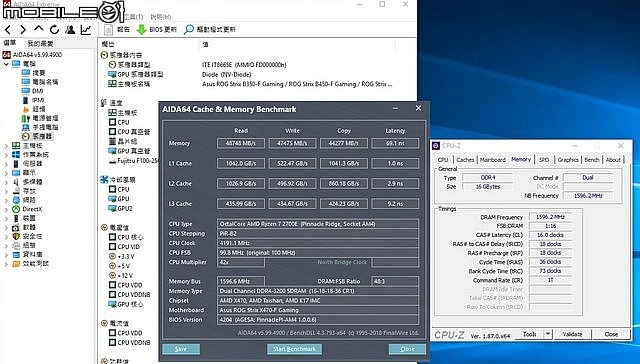This screenshot has width=640, height=364.
Task: Select the CPU VID voltage row
Action: tap(124, 246)
